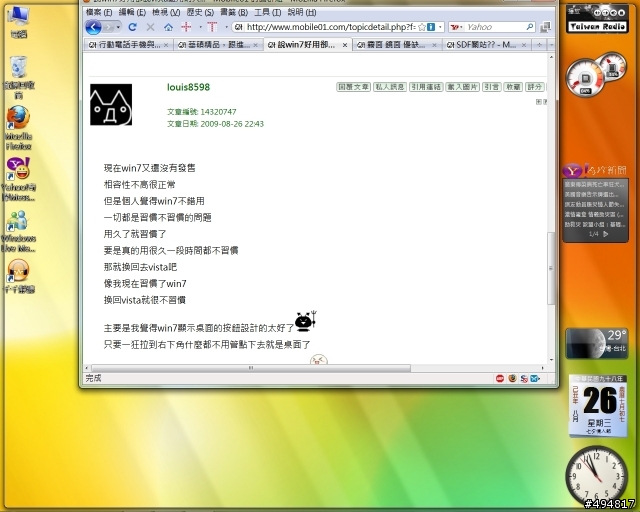Stop loading with the X toolbar icon
The height and width of the screenshot is (512, 640).
click(150, 27)
